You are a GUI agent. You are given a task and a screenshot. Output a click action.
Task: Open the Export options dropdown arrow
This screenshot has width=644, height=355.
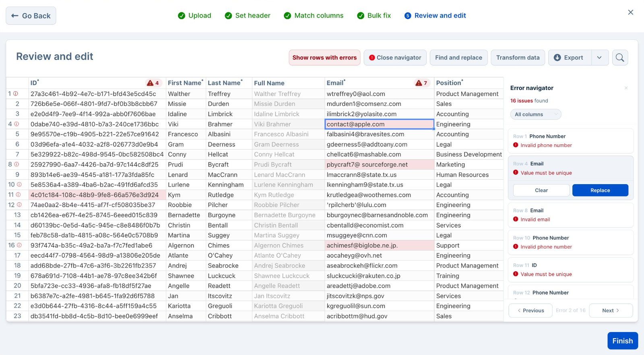[599, 57]
